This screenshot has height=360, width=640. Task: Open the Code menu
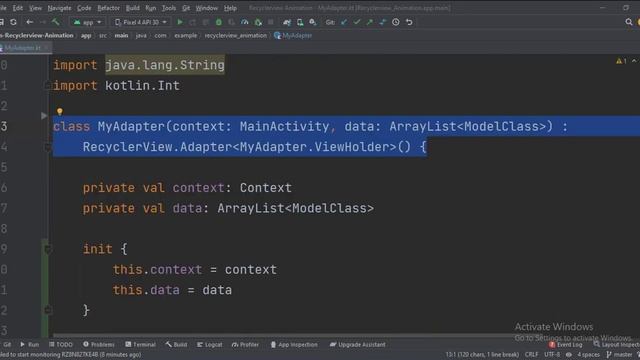[84, 8]
